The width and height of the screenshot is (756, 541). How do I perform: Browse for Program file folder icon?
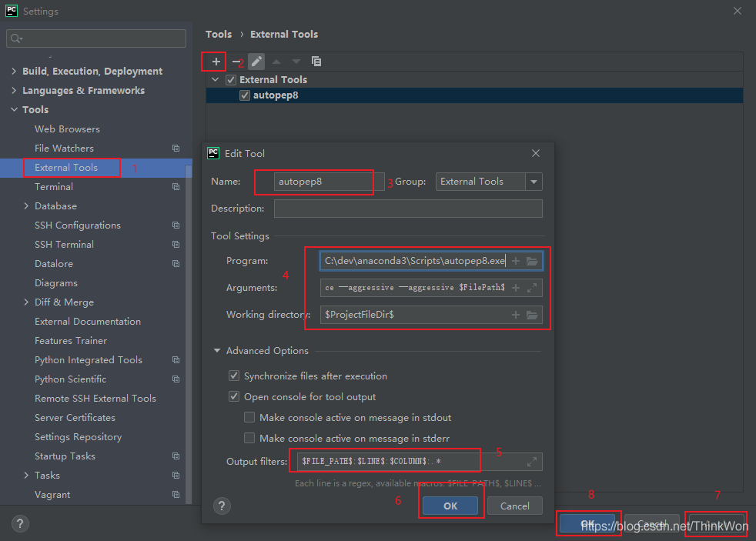point(532,262)
